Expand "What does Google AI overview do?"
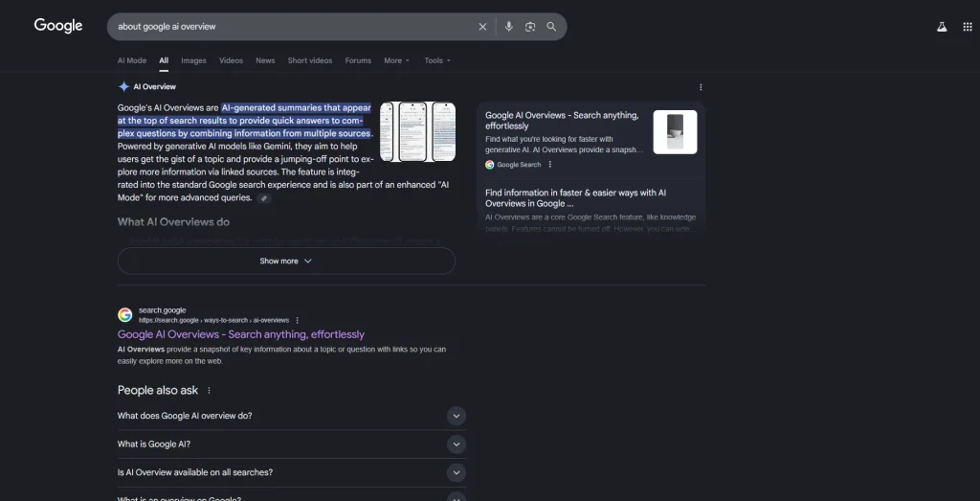This screenshot has height=501, width=980. [291, 416]
